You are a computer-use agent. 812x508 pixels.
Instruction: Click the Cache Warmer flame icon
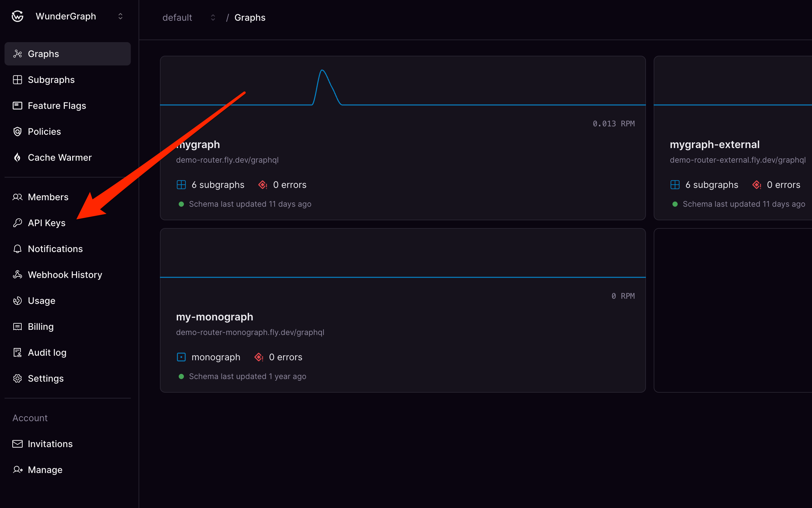tap(17, 157)
